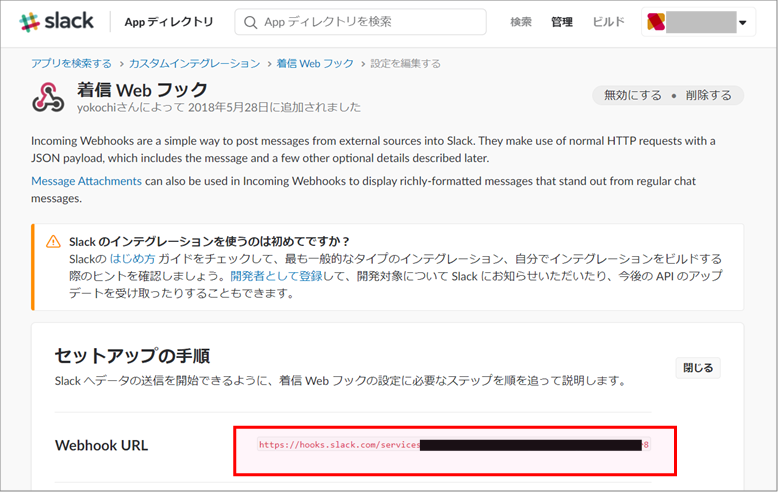
Task: Open the Message Attachments link
Action: coord(86,181)
